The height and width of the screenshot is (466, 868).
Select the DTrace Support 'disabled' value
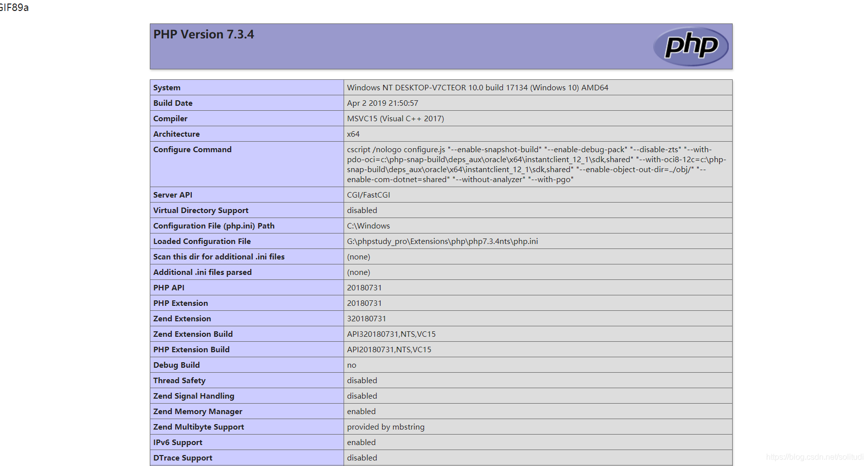362,458
